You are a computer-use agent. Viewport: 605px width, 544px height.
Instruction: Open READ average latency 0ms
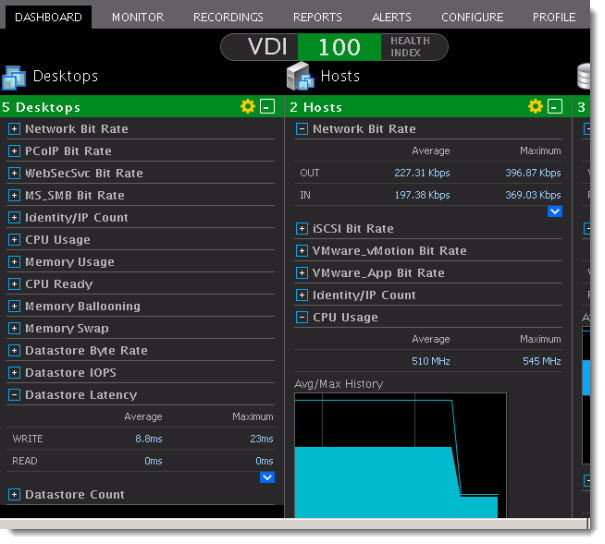[153, 461]
